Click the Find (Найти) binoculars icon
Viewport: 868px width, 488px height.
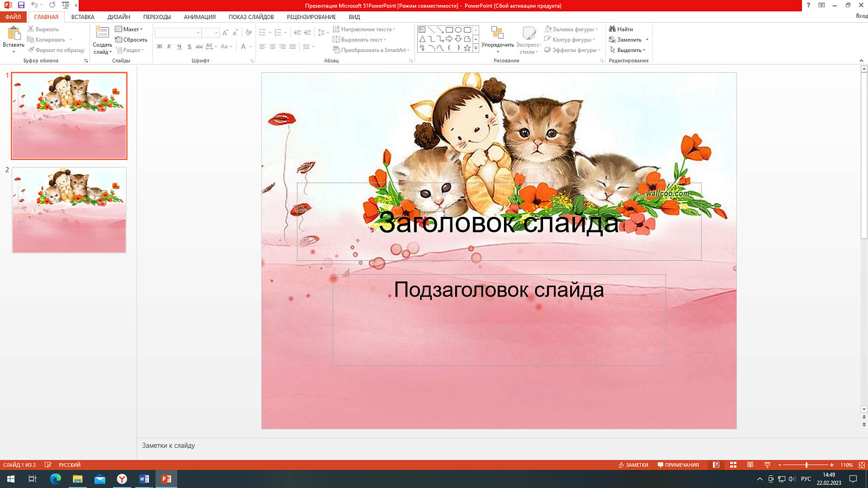point(612,29)
